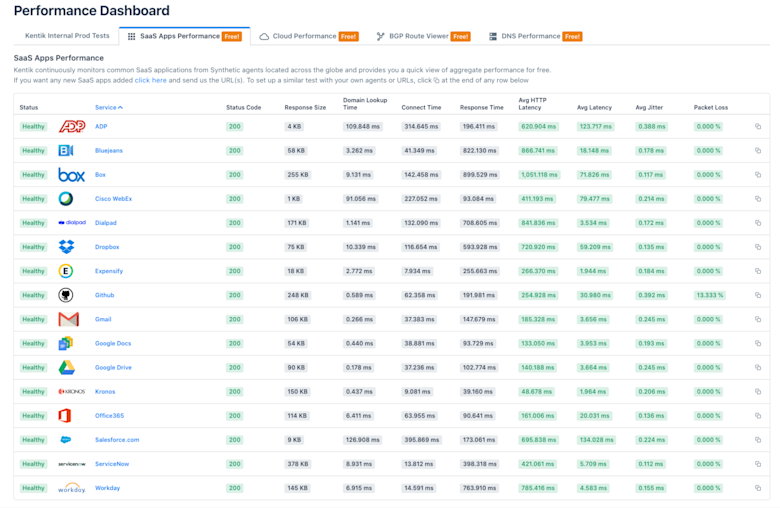Click the copy-test icon in the Bluejeans row
Screen dimensions: 780x508
pyautogui.click(x=758, y=150)
